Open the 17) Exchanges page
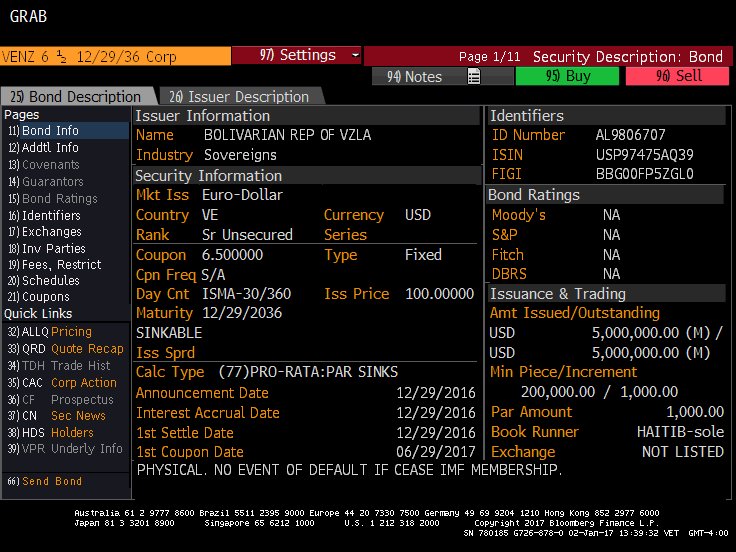Viewport: 736px width, 552px height. coord(45,232)
